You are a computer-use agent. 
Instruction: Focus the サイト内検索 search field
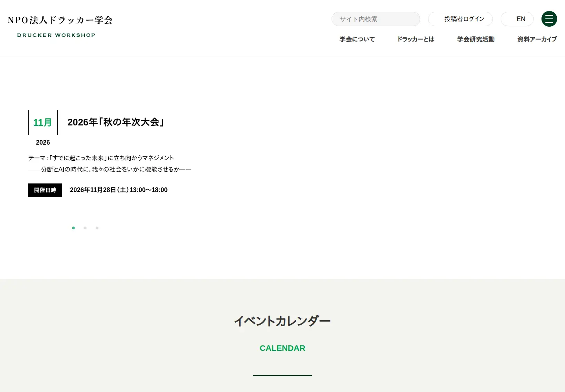click(x=376, y=19)
